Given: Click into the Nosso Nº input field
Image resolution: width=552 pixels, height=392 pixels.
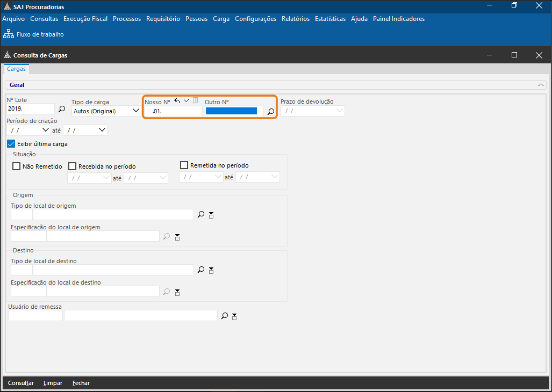Looking at the screenshot, I should tap(173, 112).
